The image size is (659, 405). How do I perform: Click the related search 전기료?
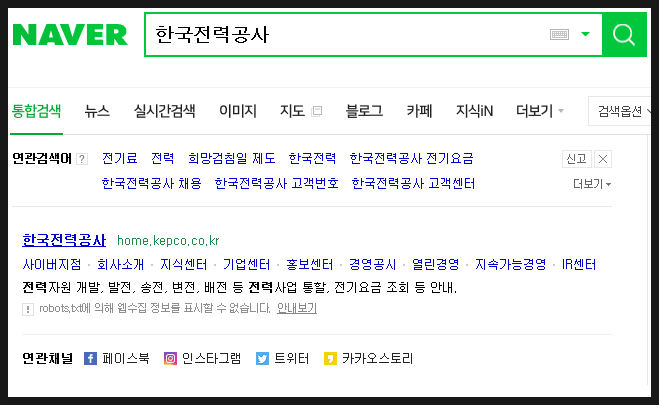(120, 158)
